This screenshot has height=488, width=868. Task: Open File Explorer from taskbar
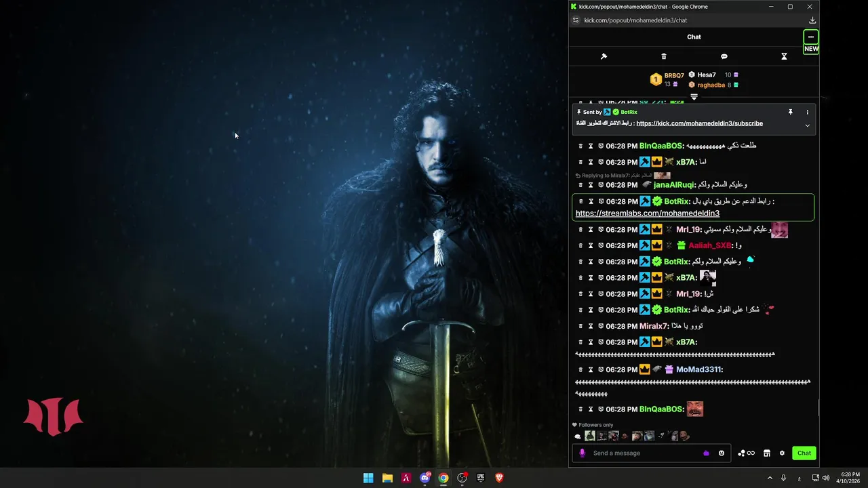coord(387,478)
